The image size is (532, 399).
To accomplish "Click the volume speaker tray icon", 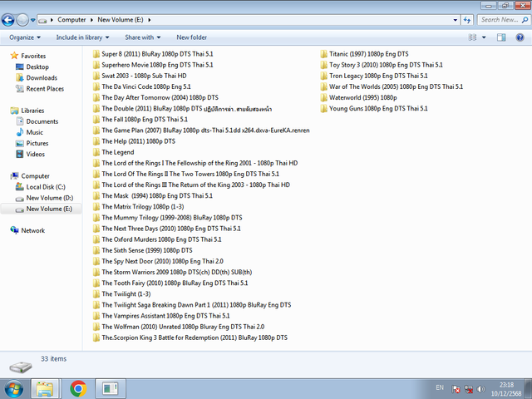I will click(x=480, y=389).
